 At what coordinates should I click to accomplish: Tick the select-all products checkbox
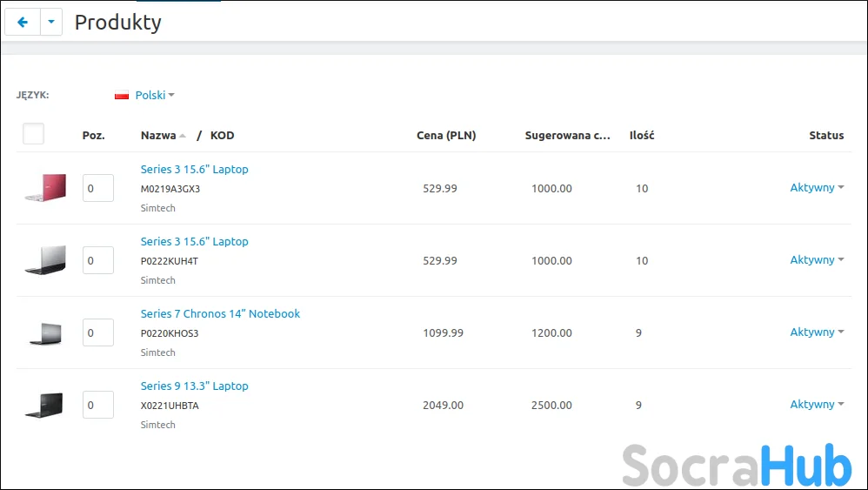click(33, 134)
